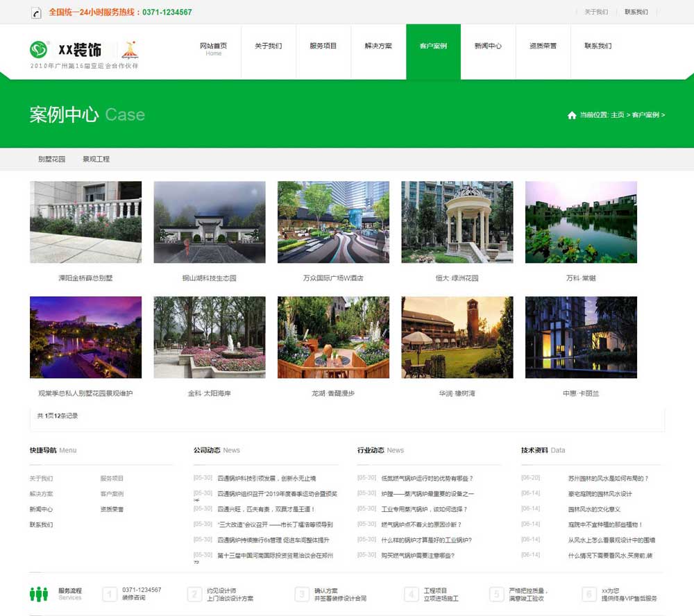The height and width of the screenshot is (616, 694).
Task: Click 主页 link in the breadcrumb
Action: tap(617, 115)
